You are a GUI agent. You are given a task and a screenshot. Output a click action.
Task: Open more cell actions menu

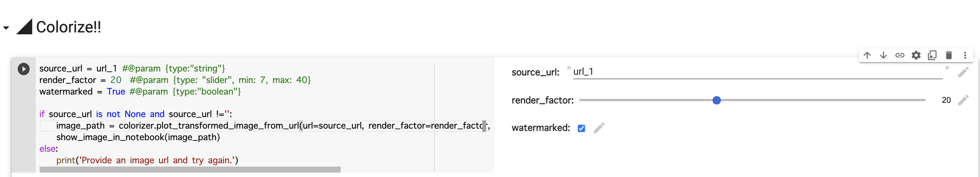(x=965, y=55)
